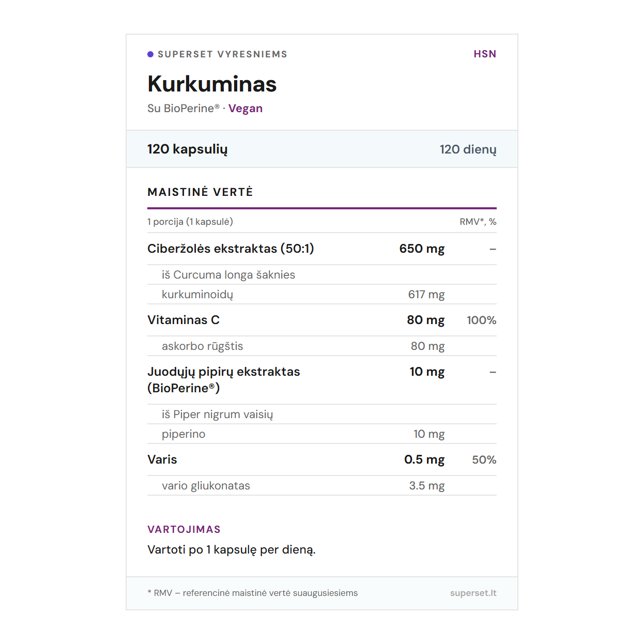Click the purple dot beside SUPERSET VYRESNIEMS
644x644 pixels.
coord(150,54)
